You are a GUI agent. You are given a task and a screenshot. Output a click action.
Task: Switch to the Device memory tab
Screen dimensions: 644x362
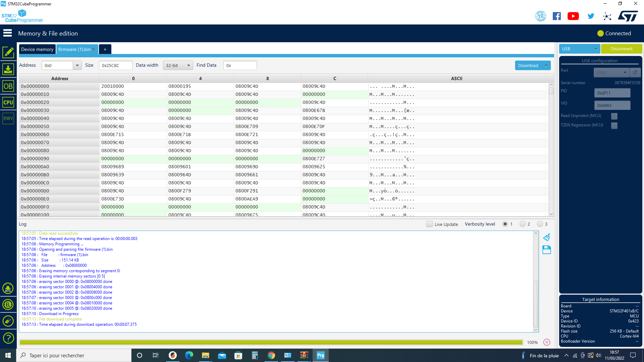click(x=37, y=49)
